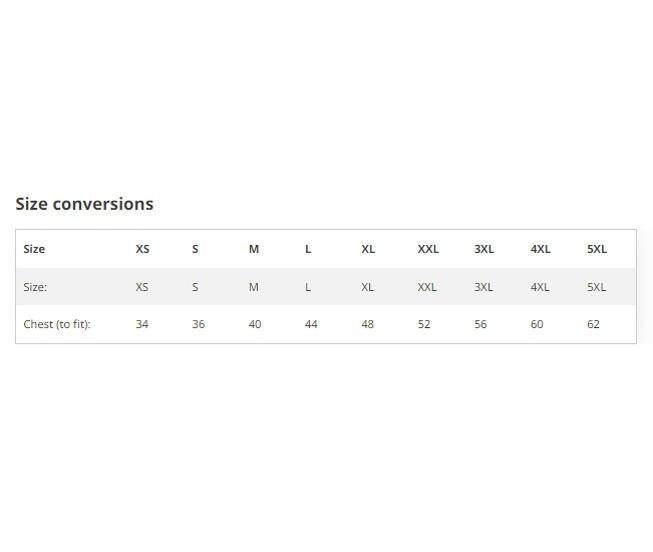
Task: Select chest value 60
Action: [x=537, y=324]
